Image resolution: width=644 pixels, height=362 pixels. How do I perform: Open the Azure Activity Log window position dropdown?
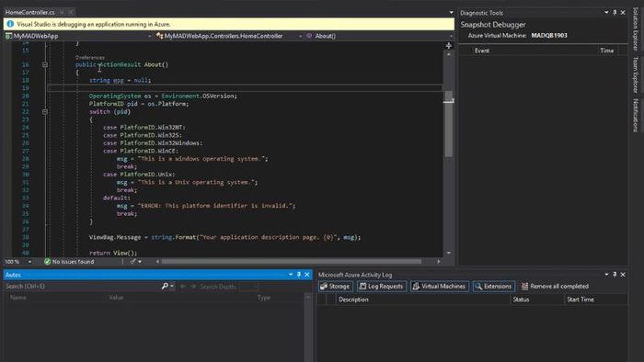pos(606,275)
